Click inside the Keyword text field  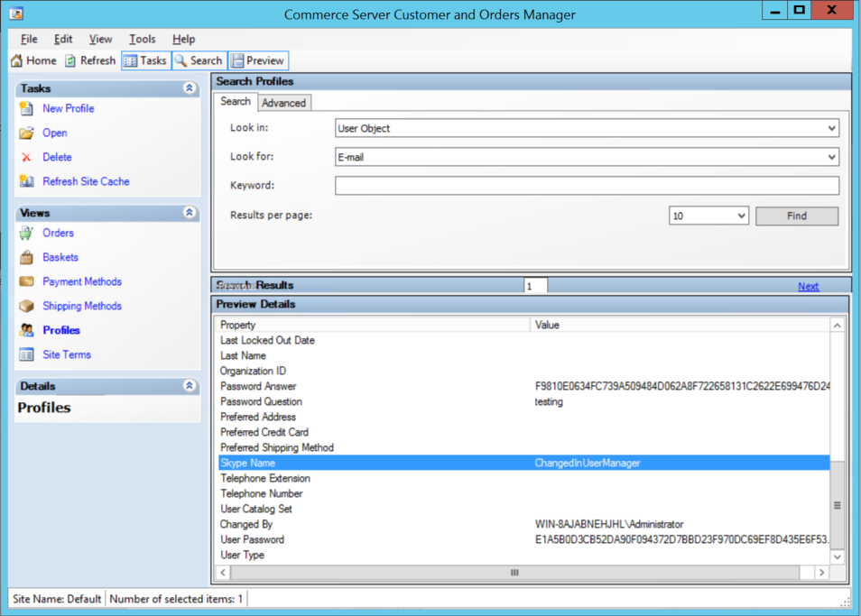[587, 186]
